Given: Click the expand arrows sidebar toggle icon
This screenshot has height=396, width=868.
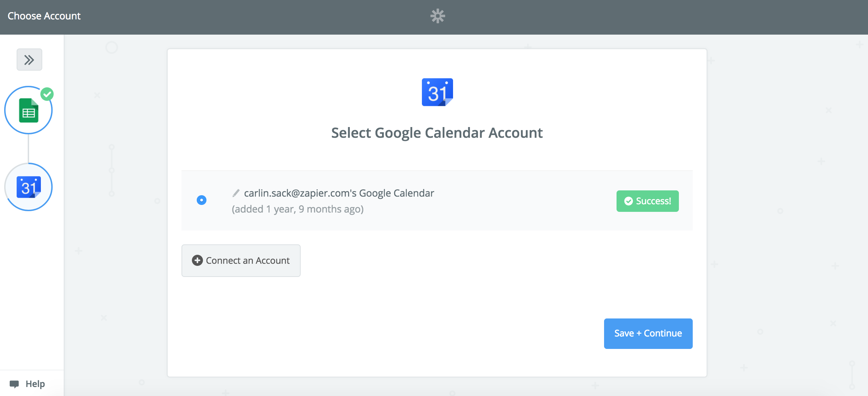Looking at the screenshot, I should pyautogui.click(x=29, y=59).
